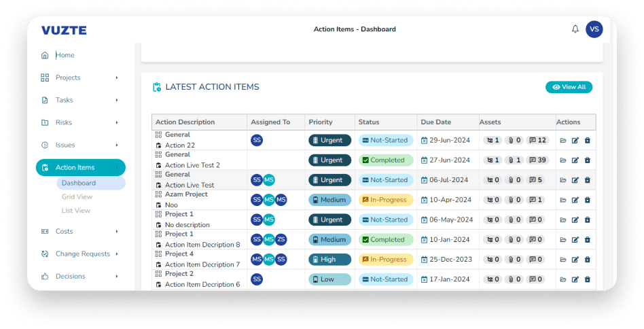Click the 39 comments badge
Screen dimensions: 644x329
pyautogui.click(x=537, y=160)
